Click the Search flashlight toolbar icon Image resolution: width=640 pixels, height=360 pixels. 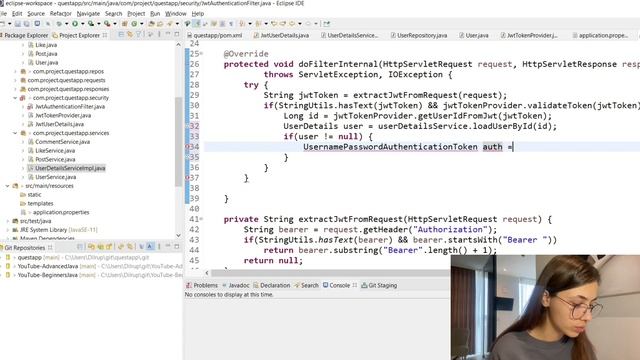170,24
